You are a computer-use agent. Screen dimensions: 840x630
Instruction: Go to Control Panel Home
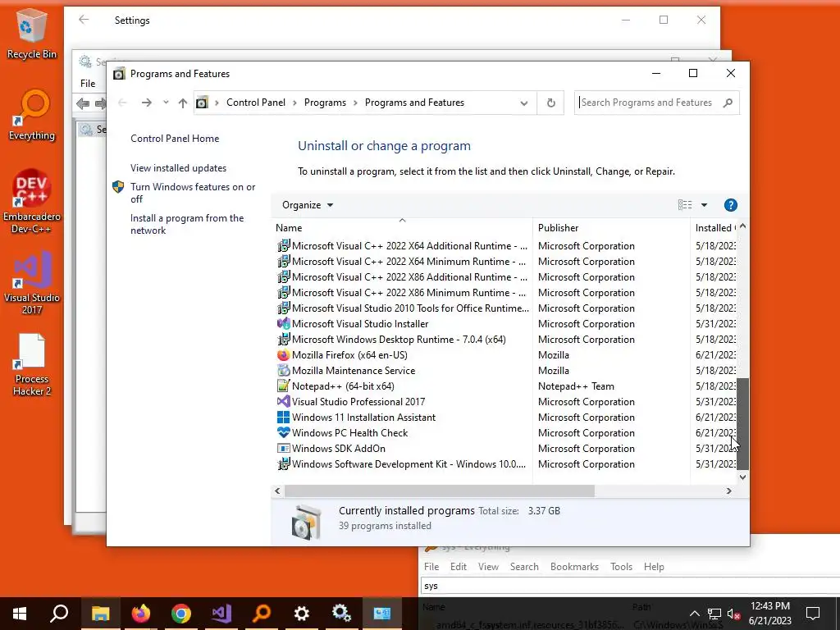(x=175, y=139)
